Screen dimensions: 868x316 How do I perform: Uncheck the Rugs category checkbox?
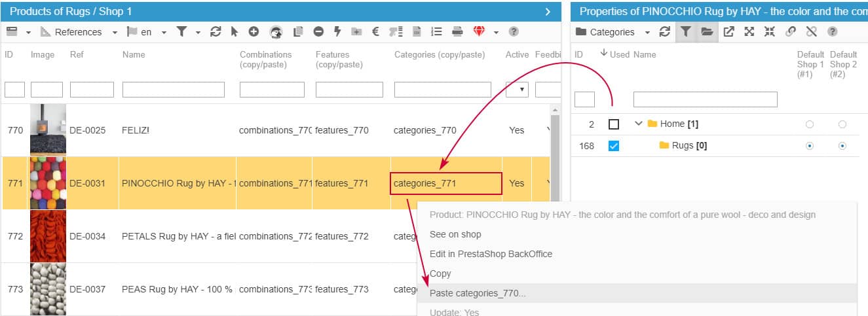613,146
